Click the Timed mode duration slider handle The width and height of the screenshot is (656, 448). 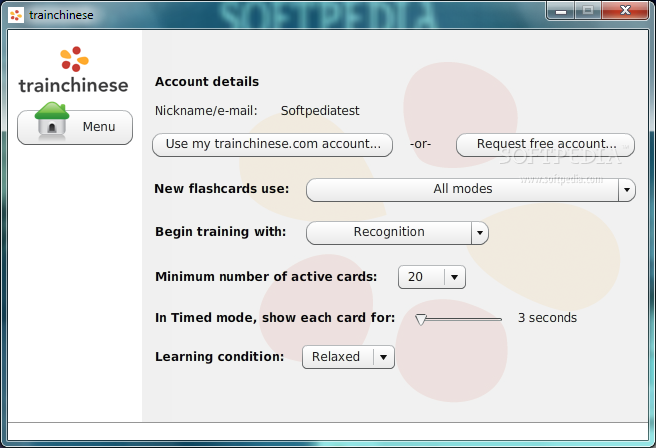pos(420,320)
